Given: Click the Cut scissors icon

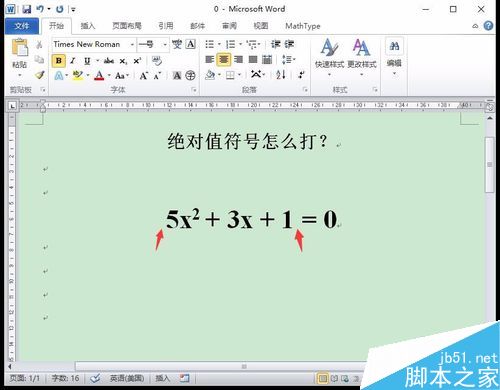Looking at the screenshot, I should 39,44.
